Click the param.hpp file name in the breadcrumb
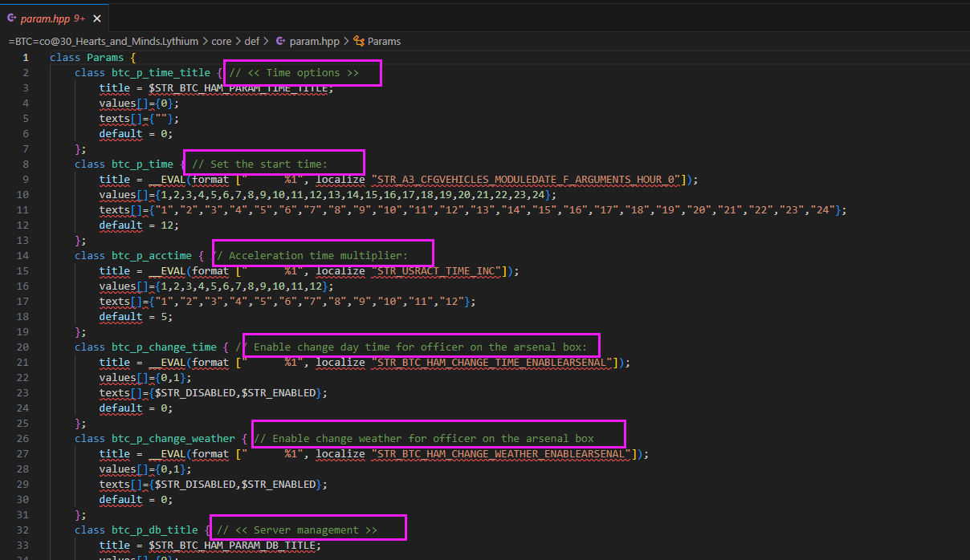This screenshot has width=970, height=560. 315,41
